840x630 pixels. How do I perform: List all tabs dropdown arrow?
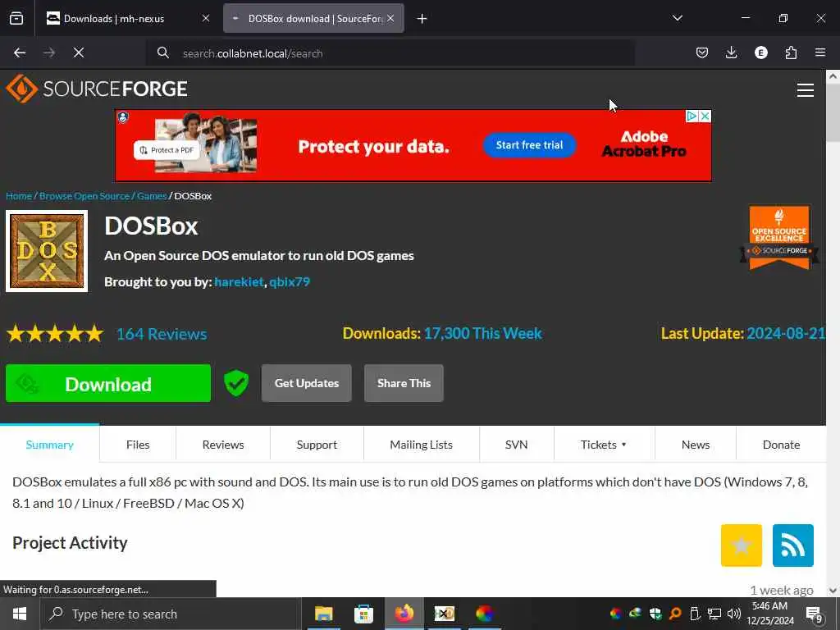tap(677, 18)
